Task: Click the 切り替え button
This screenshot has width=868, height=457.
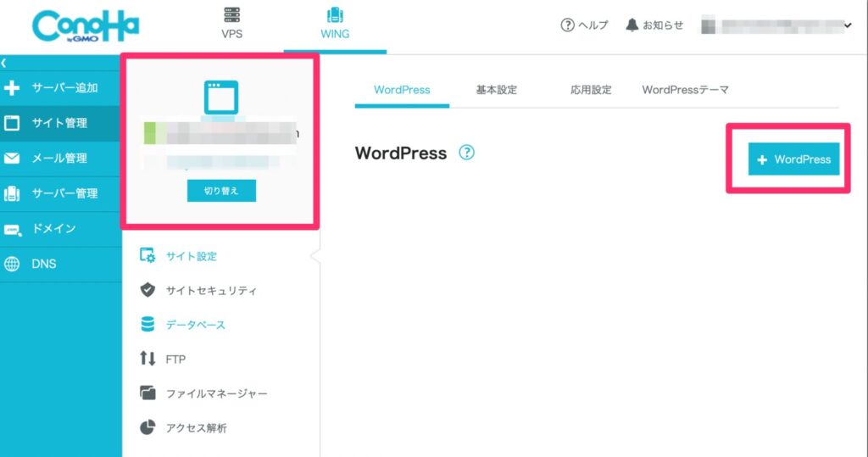Action: (221, 191)
